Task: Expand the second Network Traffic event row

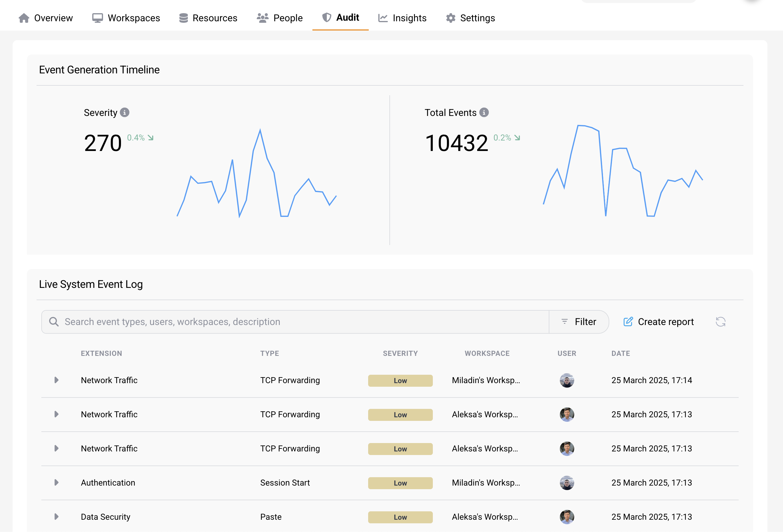Action: click(56, 414)
